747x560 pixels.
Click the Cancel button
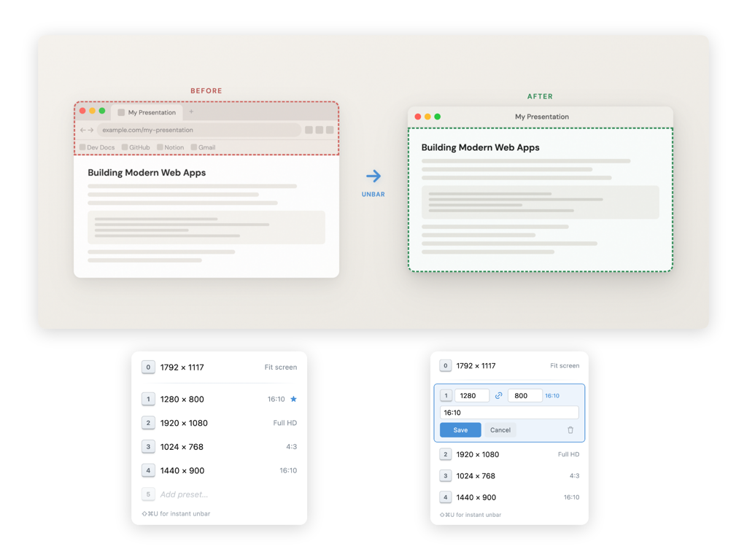coord(500,430)
